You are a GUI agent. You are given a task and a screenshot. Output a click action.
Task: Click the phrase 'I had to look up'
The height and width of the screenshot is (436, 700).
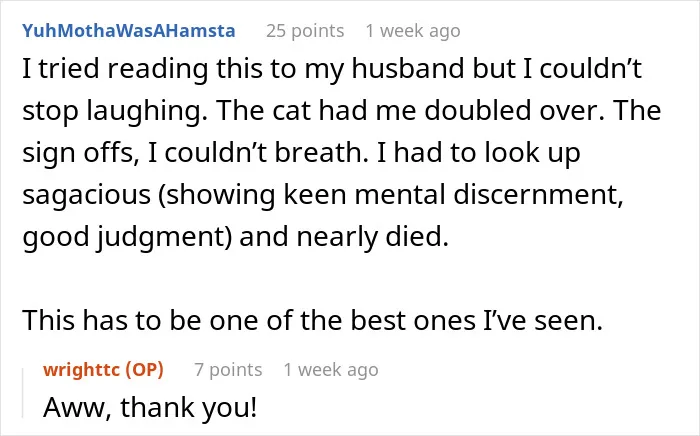tap(479, 153)
